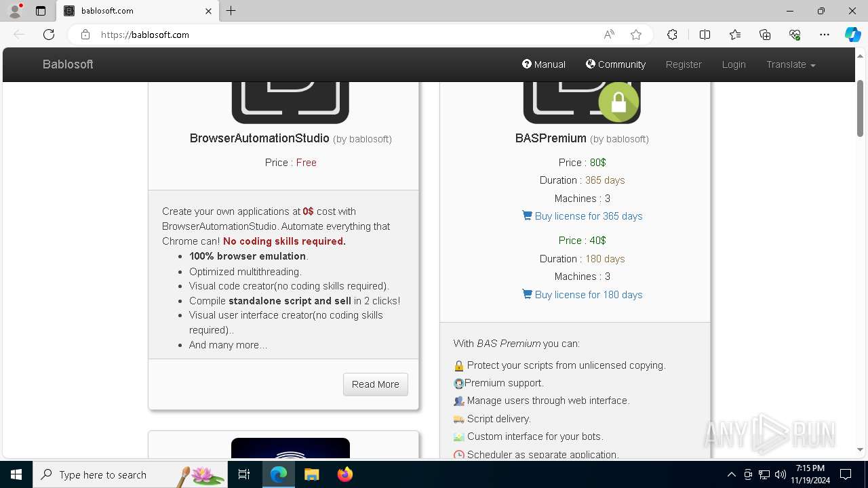This screenshot has width=868, height=488.
Task: Select the bablosoft.com tab
Action: pyautogui.click(x=138, y=11)
